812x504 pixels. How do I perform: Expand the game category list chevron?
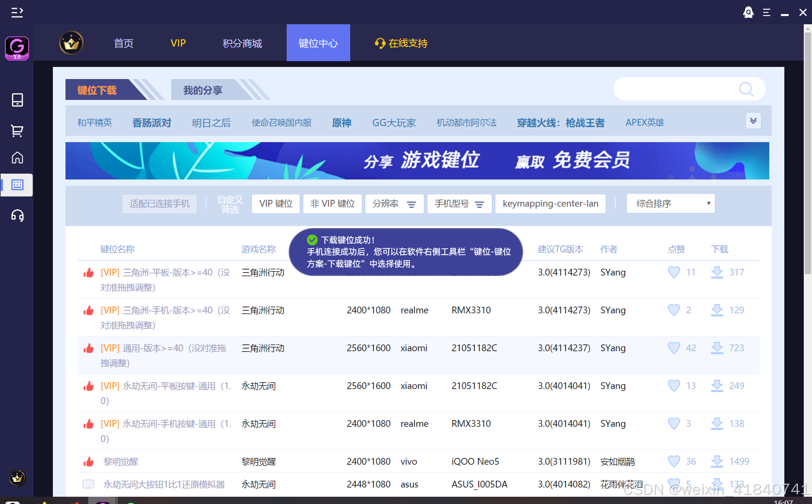(x=753, y=121)
